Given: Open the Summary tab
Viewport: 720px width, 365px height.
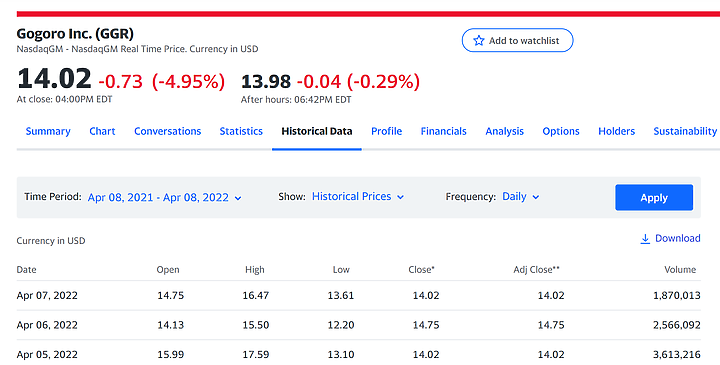Looking at the screenshot, I should (48, 131).
